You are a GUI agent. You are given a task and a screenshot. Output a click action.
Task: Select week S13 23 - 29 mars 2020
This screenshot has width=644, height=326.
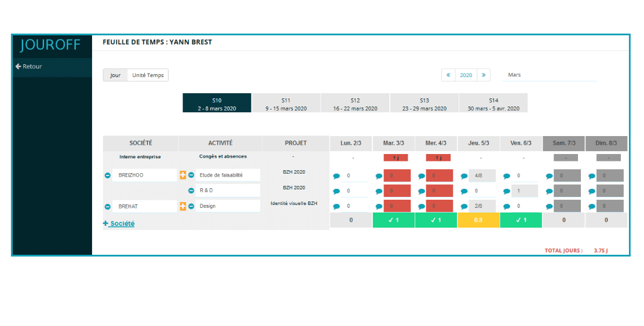pos(425,103)
